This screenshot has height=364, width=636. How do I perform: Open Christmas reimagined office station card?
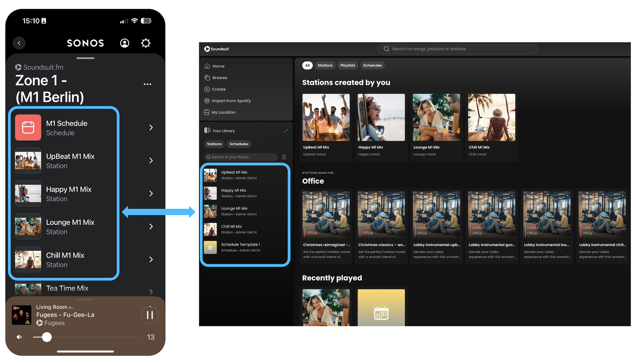click(x=326, y=226)
